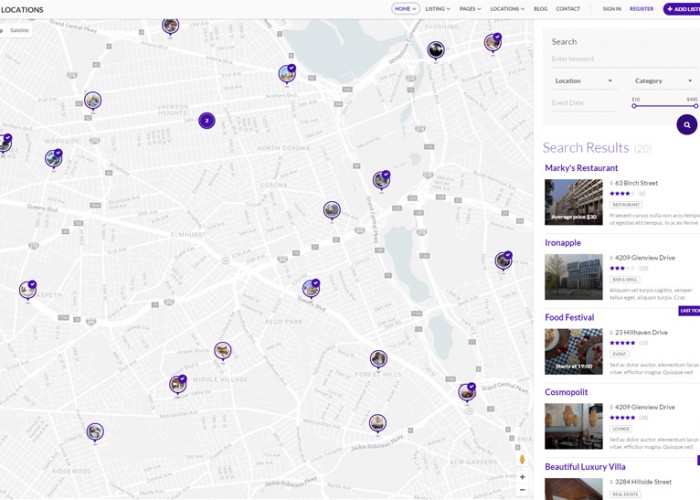Image resolution: width=700 pixels, height=500 pixels.
Task: Select map pin near Flushing label
Action: pyautogui.click(x=436, y=50)
